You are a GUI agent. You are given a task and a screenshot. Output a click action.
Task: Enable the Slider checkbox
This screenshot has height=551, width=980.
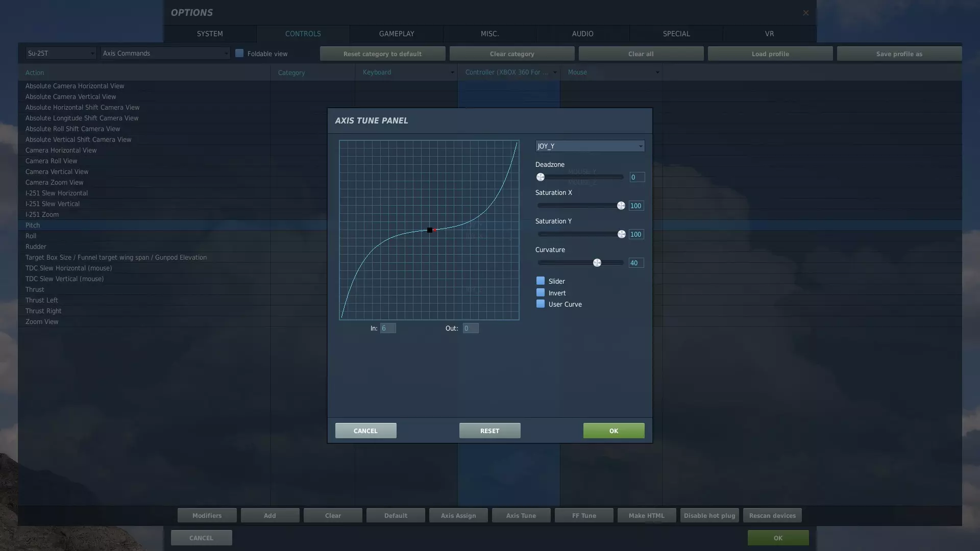point(541,281)
